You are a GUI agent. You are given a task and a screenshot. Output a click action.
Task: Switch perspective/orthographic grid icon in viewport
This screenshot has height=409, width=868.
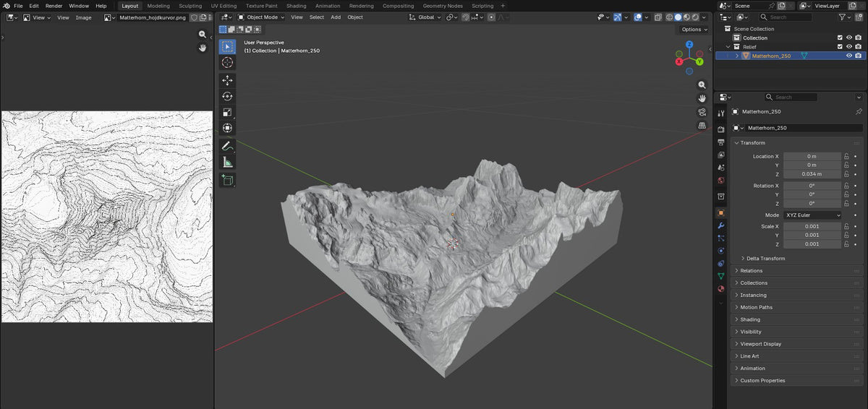[702, 125]
